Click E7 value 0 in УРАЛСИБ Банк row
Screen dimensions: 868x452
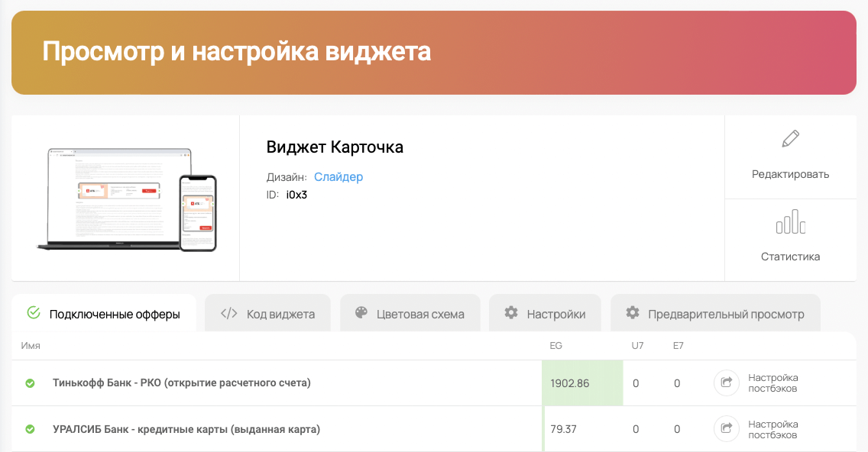pyautogui.click(x=677, y=429)
